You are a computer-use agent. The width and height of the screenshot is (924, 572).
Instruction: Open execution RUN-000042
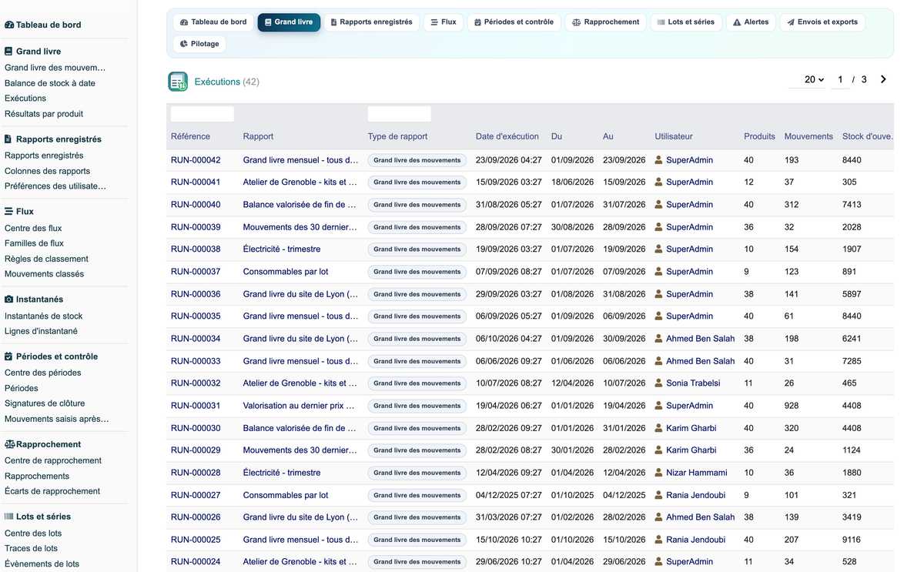(196, 160)
